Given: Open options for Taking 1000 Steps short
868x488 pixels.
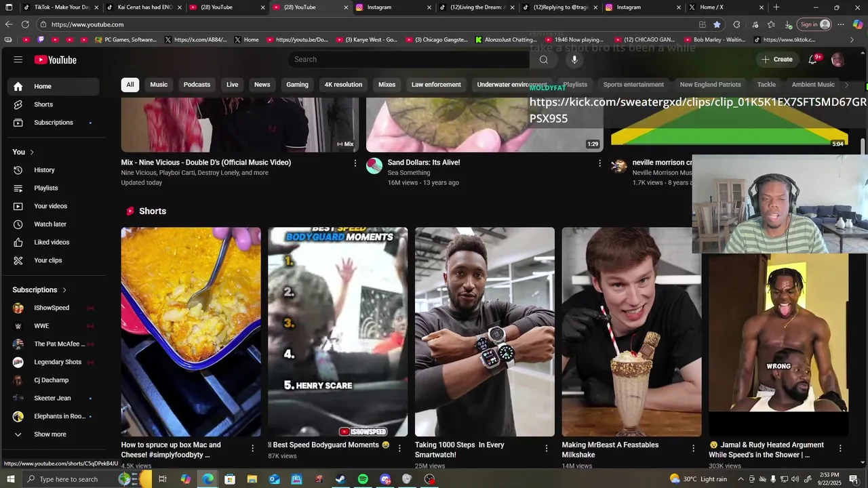Looking at the screenshot, I should (547, 448).
